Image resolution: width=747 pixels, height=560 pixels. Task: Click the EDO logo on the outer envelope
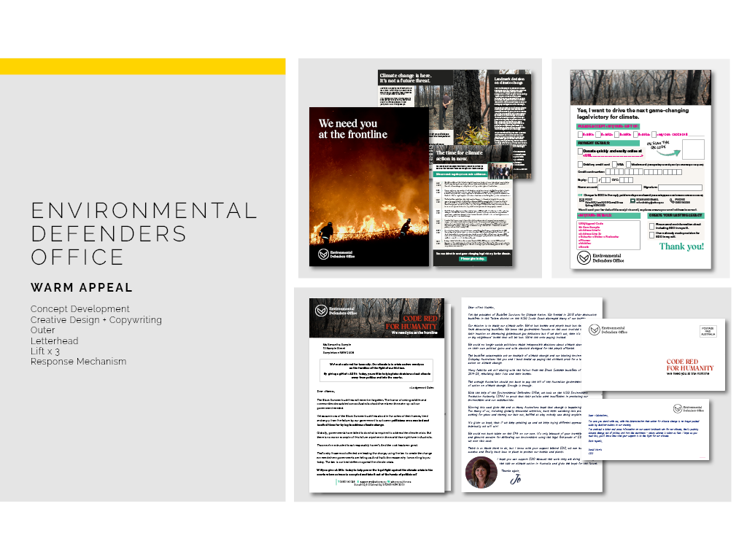click(596, 330)
